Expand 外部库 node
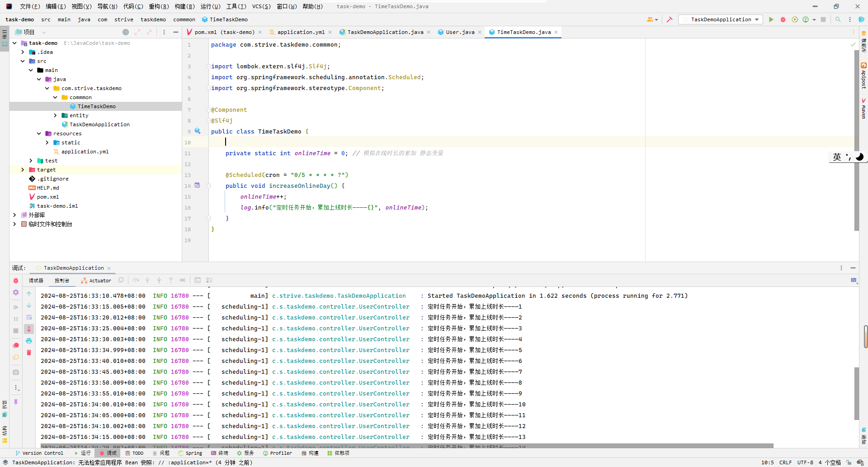 tap(14, 215)
